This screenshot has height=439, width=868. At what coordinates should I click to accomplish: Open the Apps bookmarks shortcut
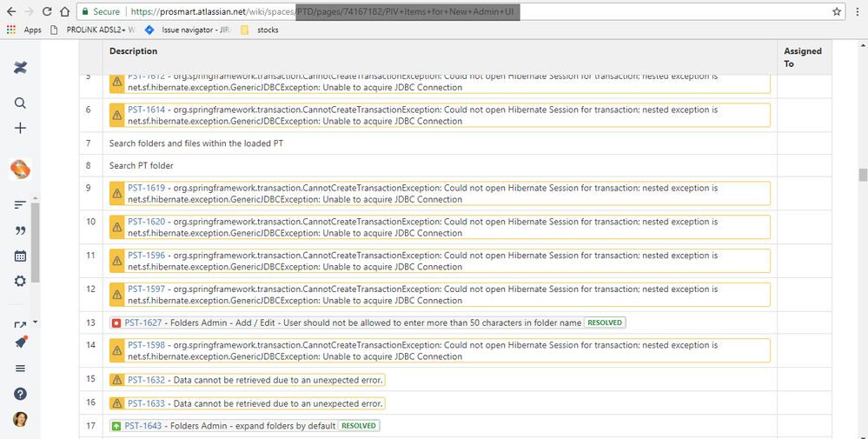pos(23,30)
